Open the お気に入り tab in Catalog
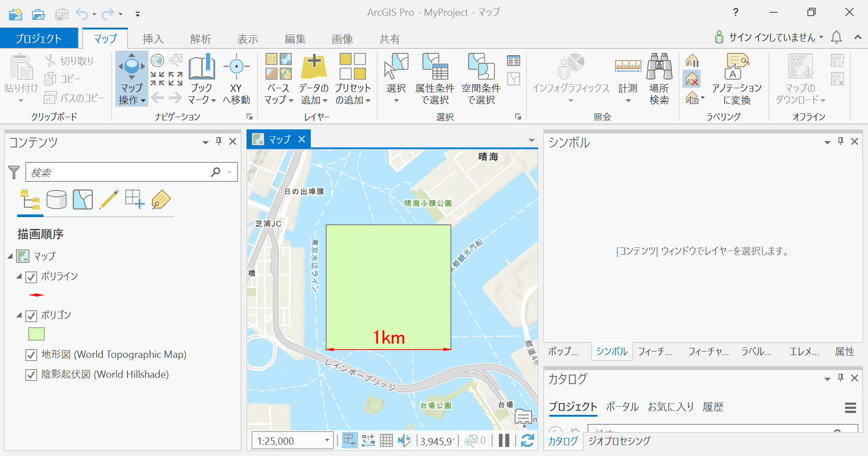 click(x=671, y=407)
